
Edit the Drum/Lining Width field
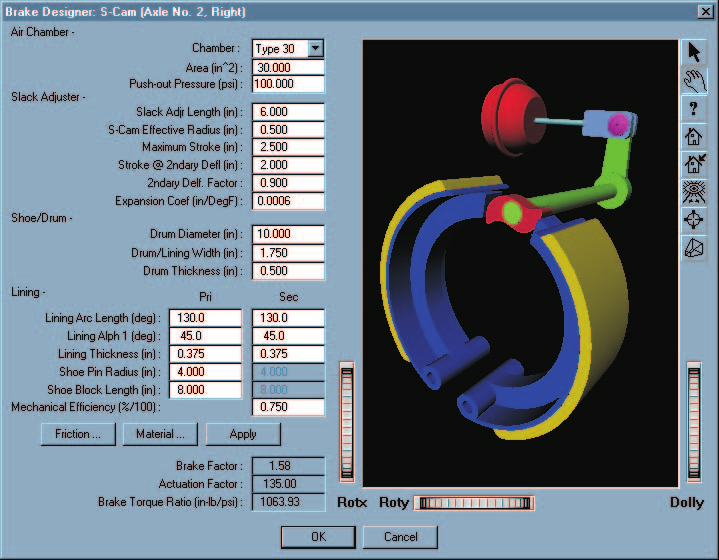288,253
